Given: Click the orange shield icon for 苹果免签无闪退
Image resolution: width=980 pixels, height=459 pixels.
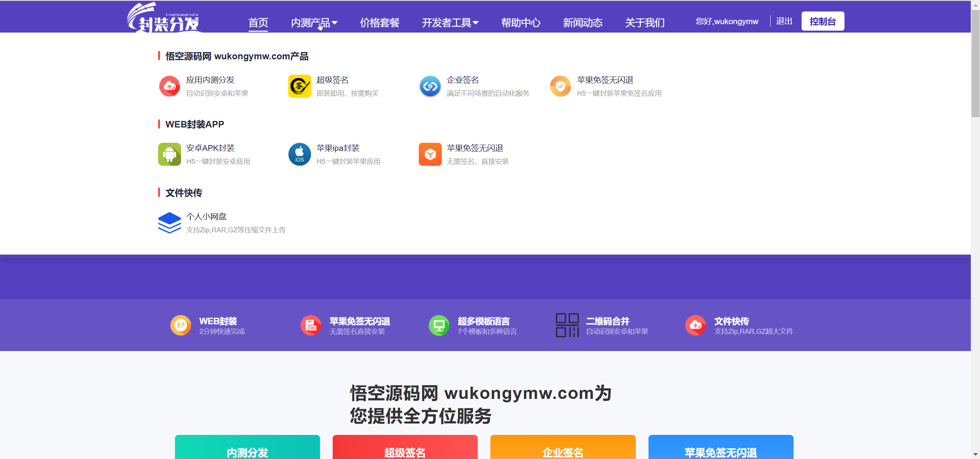Looking at the screenshot, I should pyautogui.click(x=560, y=86).
